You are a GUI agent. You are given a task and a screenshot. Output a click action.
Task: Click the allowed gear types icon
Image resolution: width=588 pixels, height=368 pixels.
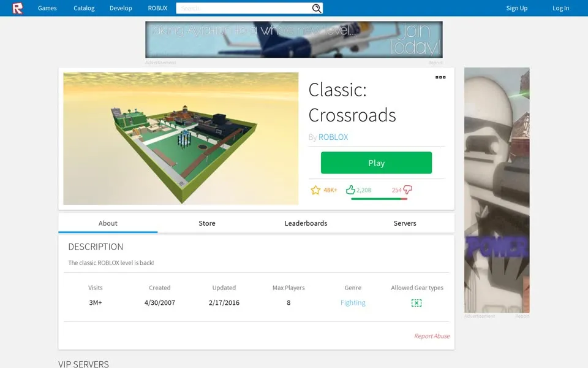(x=417, y=302)
